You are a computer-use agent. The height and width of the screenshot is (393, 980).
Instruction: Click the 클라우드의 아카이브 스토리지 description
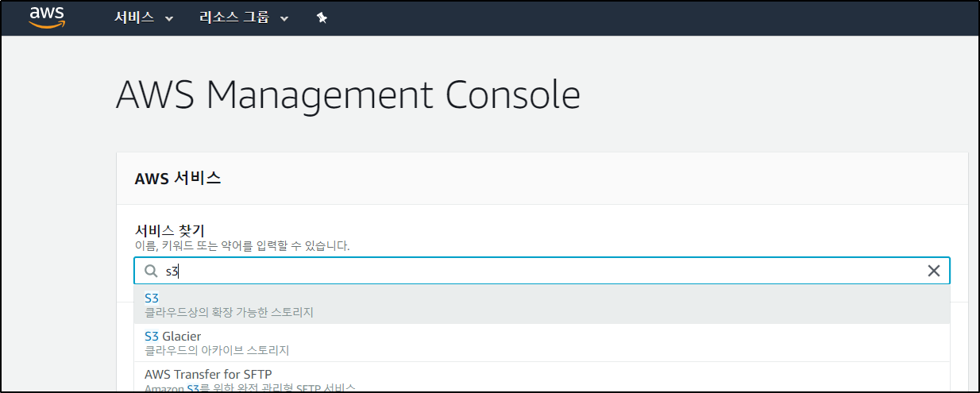tap(217, 350)
